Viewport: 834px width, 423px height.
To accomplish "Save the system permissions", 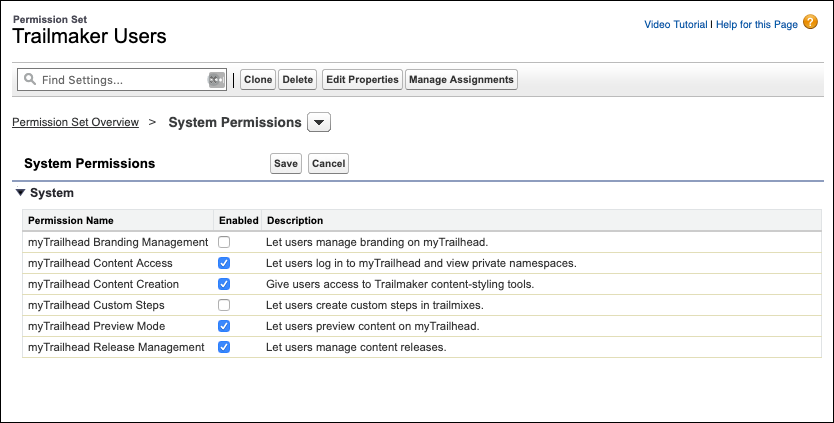I will [x=286, y=163].
